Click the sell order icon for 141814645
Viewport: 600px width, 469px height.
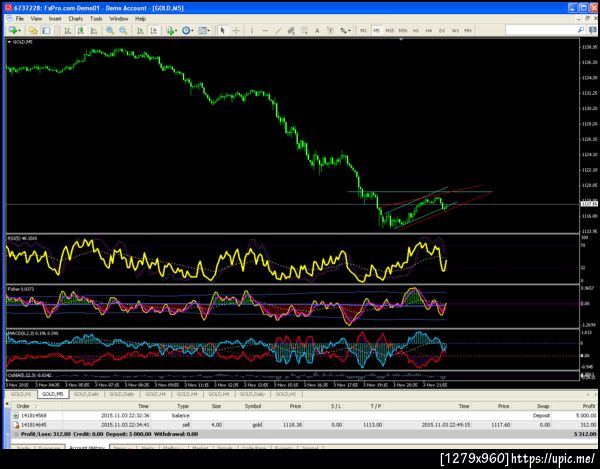pyautogui.click(x=16, y=425)
